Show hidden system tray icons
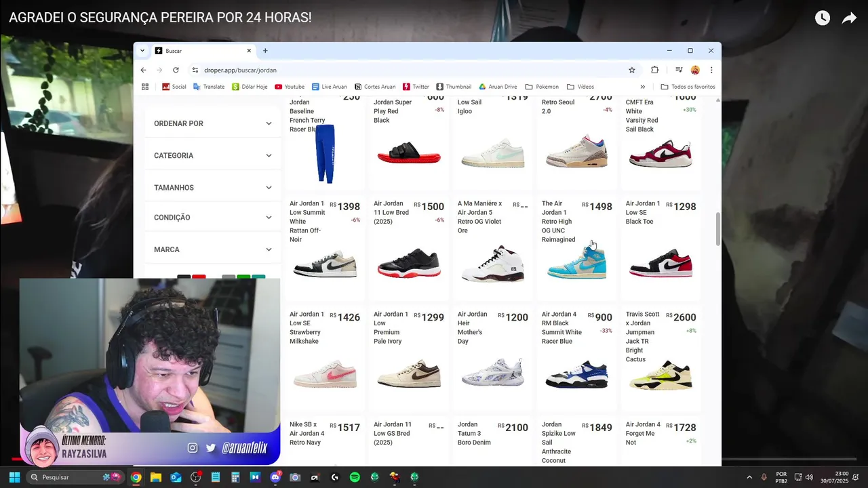 (x=749, y=477)
